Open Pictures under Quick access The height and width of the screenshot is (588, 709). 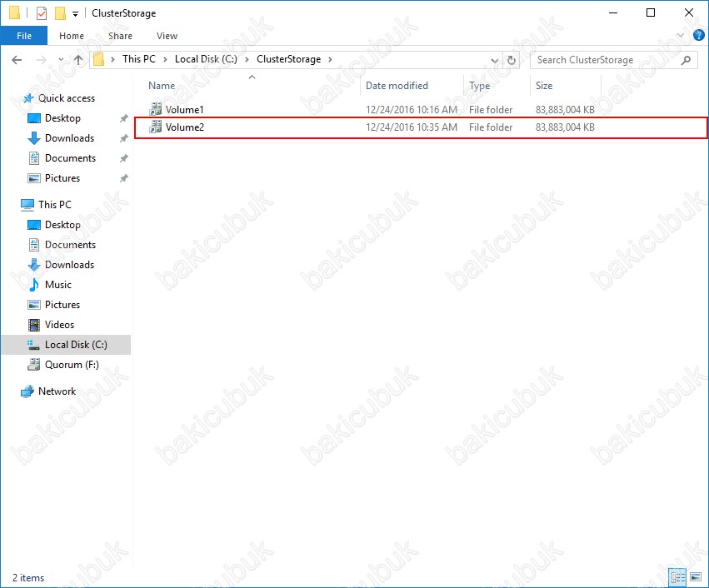pyautogui.click(x=62, y=178)
